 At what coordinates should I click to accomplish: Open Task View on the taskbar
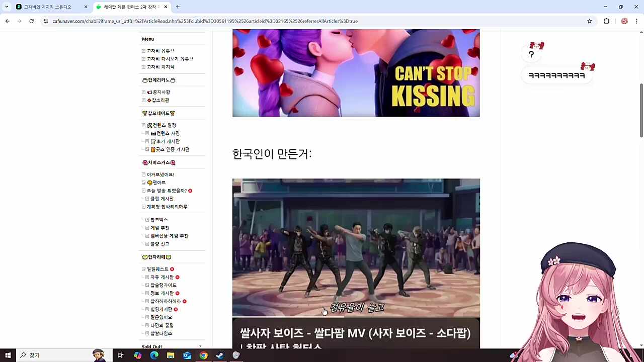[x=121, y=355]
